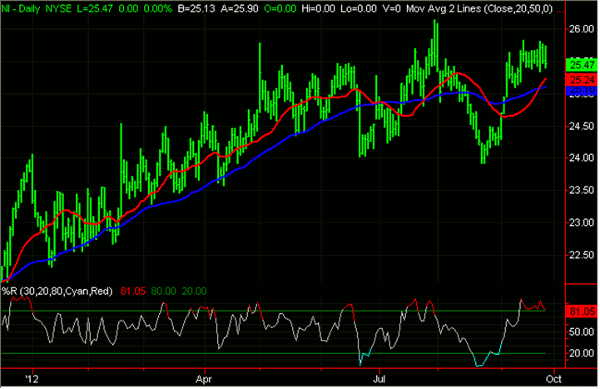Select the %R (30,20,80,Cyan,Red) indicator label
The width and height of the screenshot is (600, 389).
click(x=57, y=291)
